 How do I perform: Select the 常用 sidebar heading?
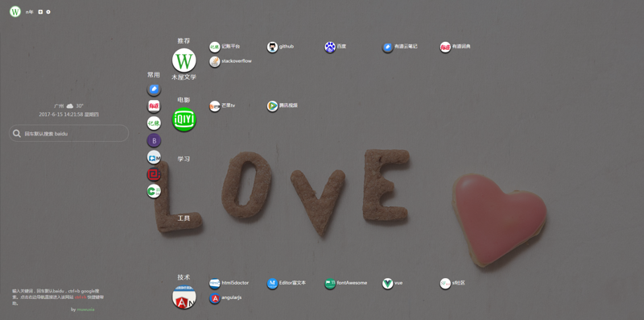pyautogui.click(x=154, y=75)
